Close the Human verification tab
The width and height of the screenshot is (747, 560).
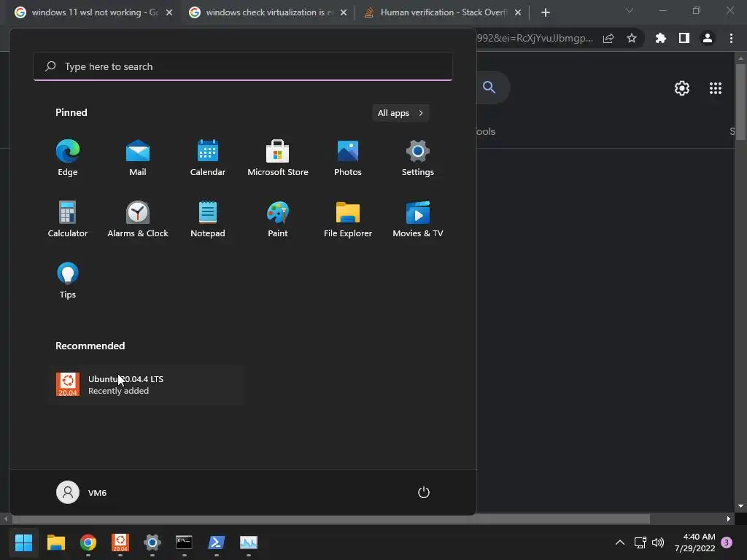coord(518,13)
